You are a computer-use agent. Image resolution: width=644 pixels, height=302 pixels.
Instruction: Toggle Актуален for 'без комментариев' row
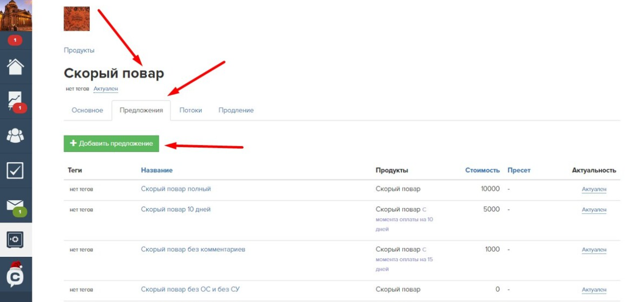pos(594,250)
